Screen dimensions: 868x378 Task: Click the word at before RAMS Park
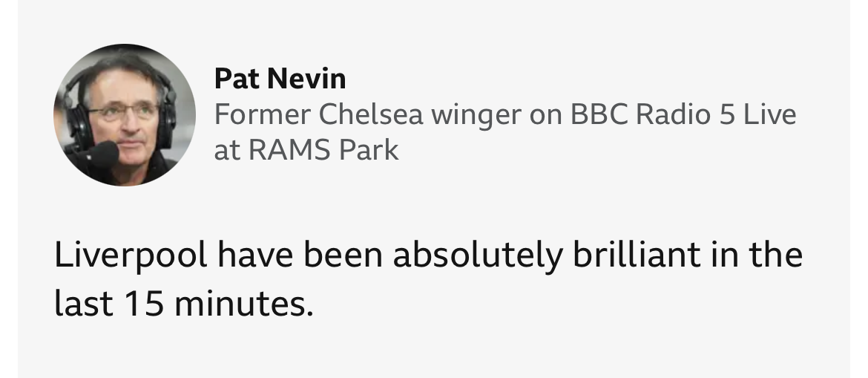click(x=226, y=151)
